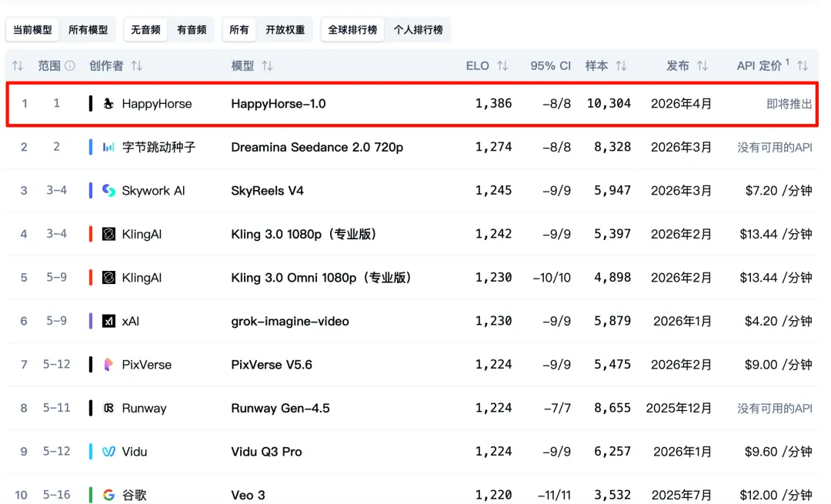The image size is (831, 504).
Task: Click the xAI logo icon
Action: click(x=108, y=321)
